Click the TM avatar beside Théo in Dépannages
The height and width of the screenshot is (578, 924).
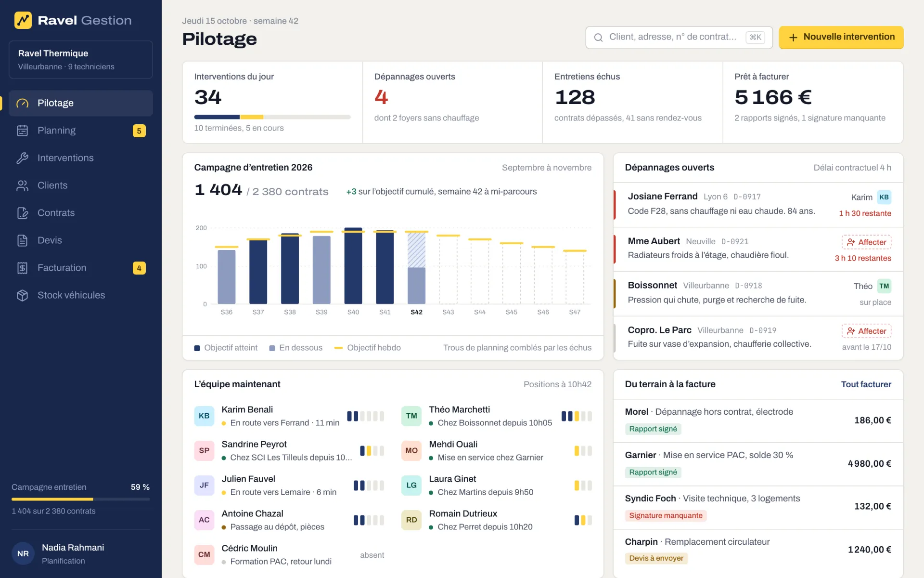(884, 286)
